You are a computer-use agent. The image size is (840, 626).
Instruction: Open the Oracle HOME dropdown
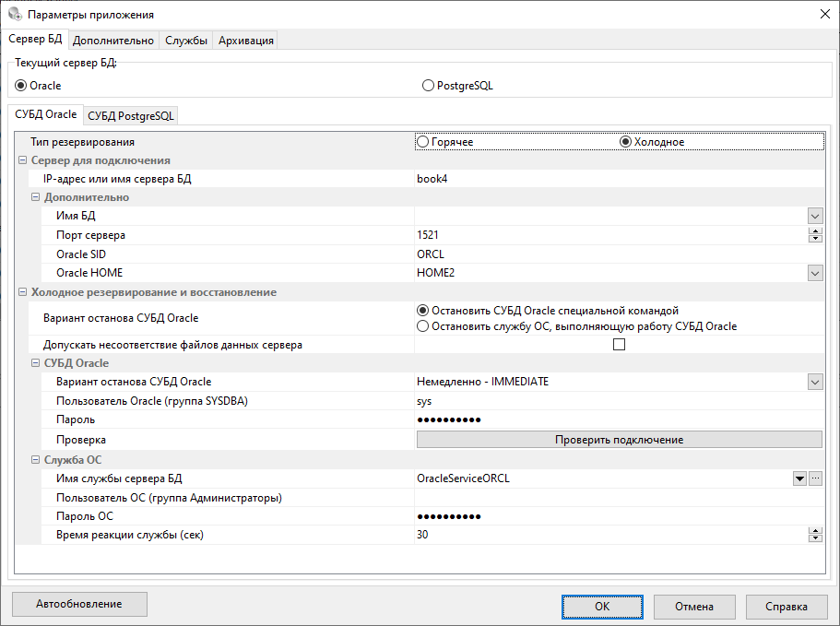point(815,273)
